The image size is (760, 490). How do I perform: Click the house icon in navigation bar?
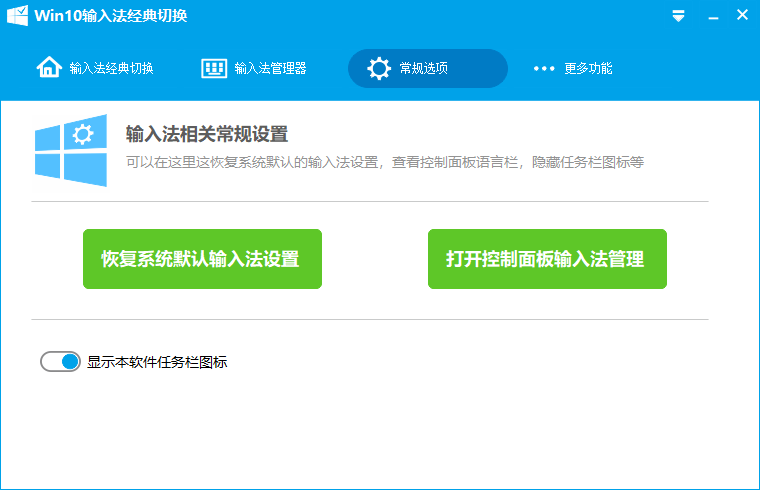[49, 67]
